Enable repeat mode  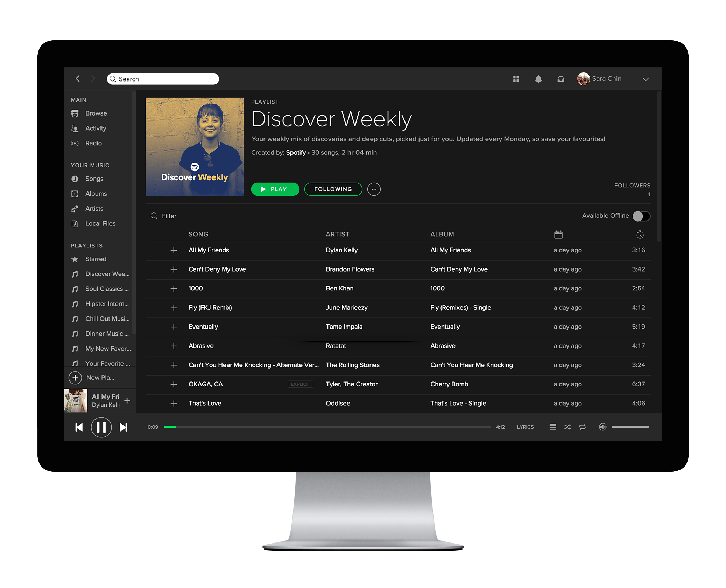pos(583,427)
